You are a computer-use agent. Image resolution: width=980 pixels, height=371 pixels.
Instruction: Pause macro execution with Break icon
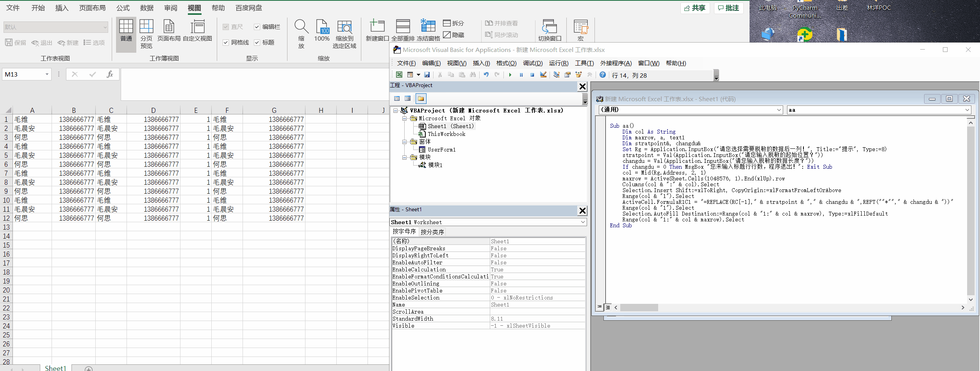521,75
